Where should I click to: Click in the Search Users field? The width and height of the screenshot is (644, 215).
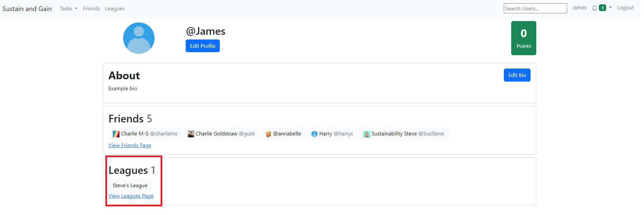(535, 9)
